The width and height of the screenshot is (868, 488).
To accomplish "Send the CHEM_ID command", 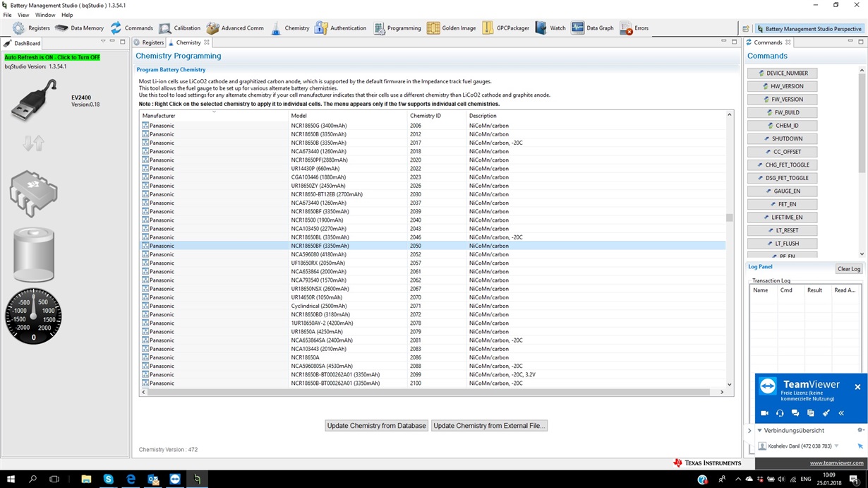I will click(x=782, y=126).
